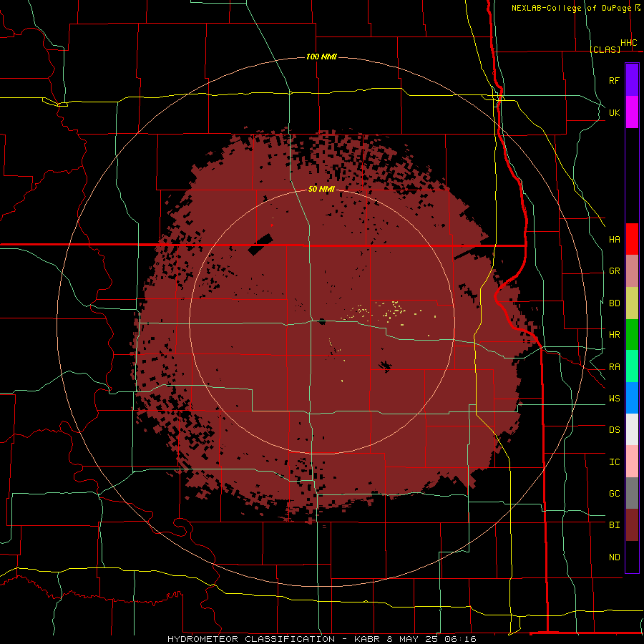Image resolution: width=644 pixels, height=644 pixels.
Task: Click the 'RA' legend label
Action: coord(615,367)
